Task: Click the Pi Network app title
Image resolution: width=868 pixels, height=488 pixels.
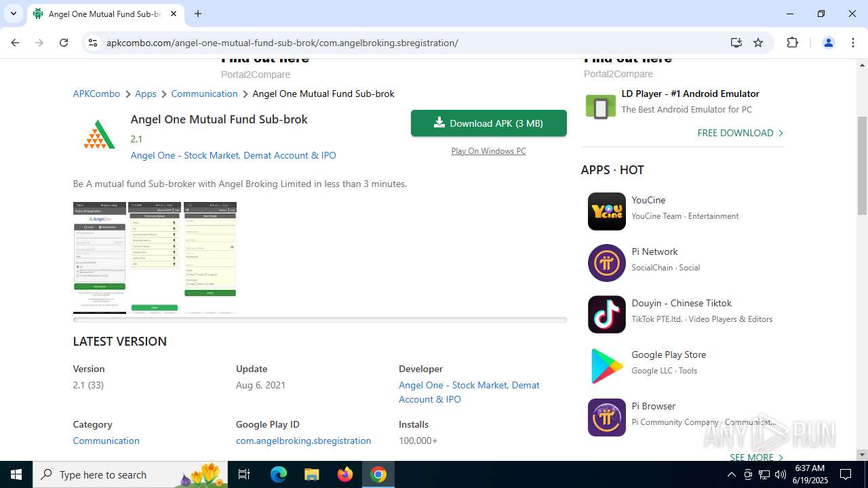Action: (x=654, y=251)
